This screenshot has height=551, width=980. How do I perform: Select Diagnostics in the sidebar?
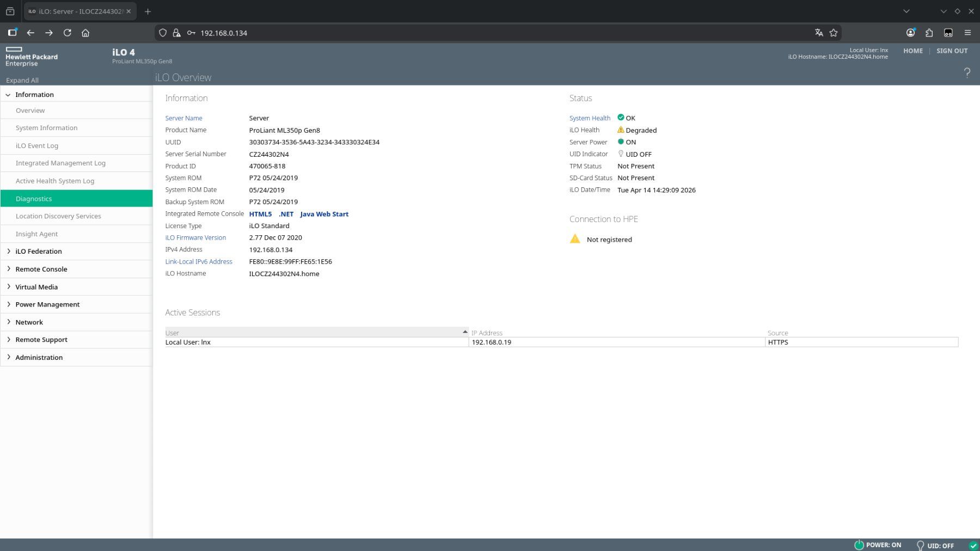click(77, 199)
